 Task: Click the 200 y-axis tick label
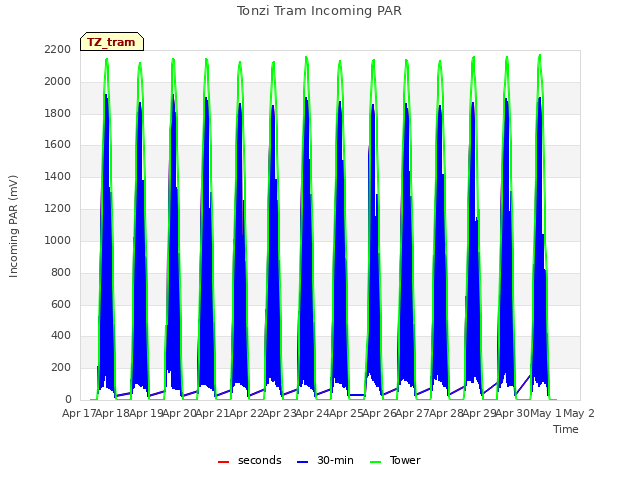pos(61,367)
